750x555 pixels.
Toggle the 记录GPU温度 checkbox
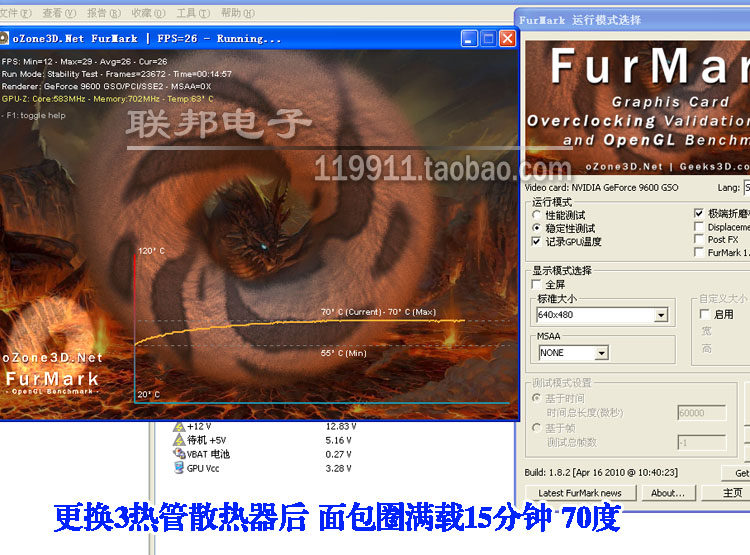[x=537, y=241]
